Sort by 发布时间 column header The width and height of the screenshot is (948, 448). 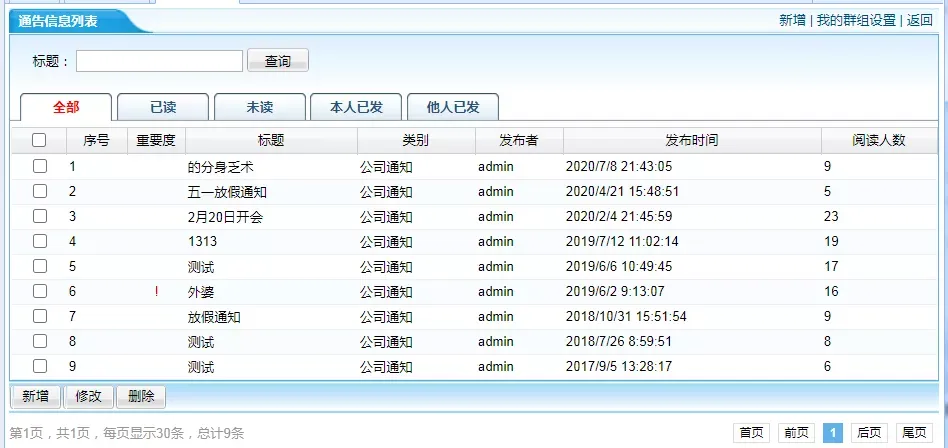(x=691, y=141)
